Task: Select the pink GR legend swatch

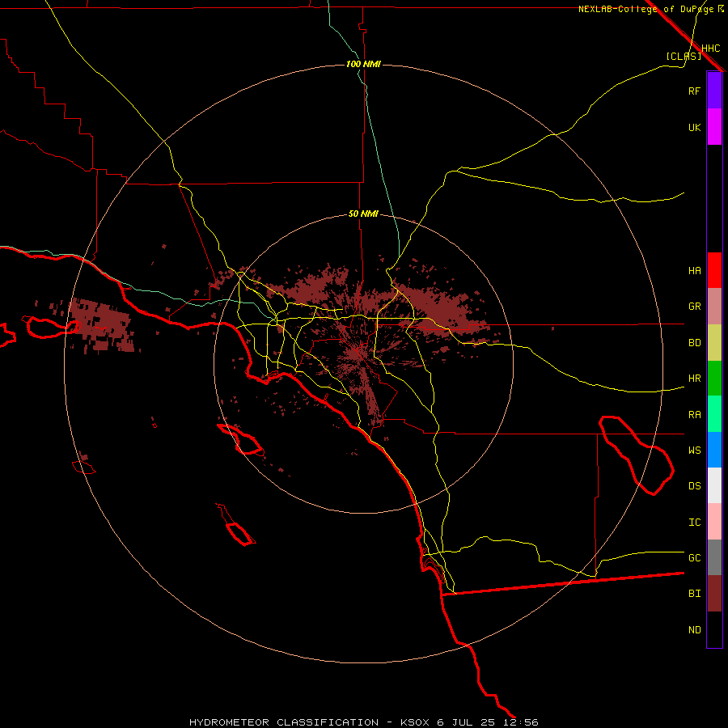Action: click(x=714, y=307)
